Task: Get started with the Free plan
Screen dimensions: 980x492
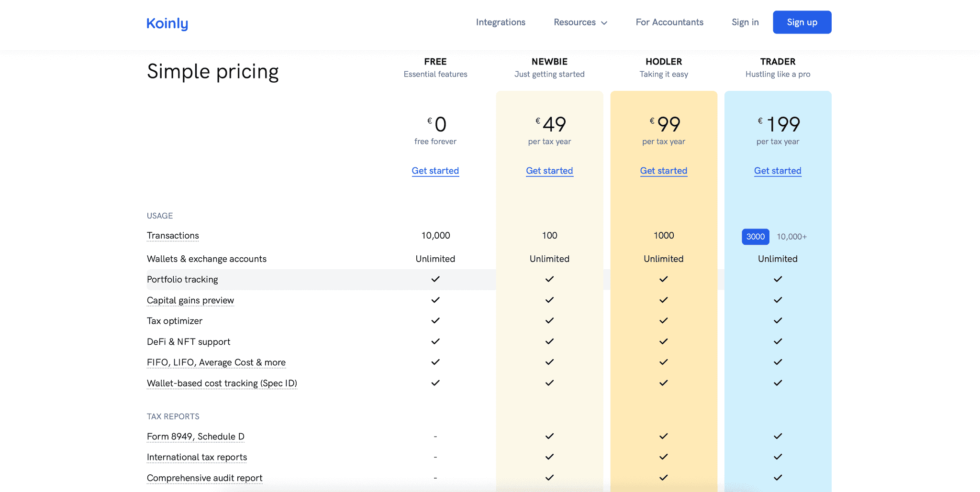Action: [x=435, y=171]
